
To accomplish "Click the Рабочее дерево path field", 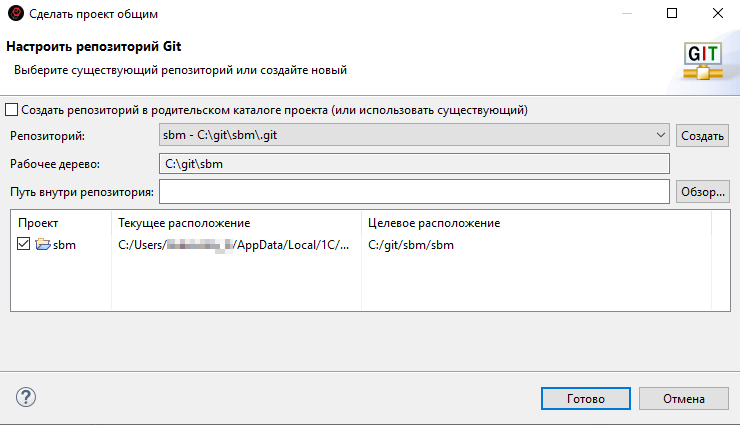I will (413, 163).
